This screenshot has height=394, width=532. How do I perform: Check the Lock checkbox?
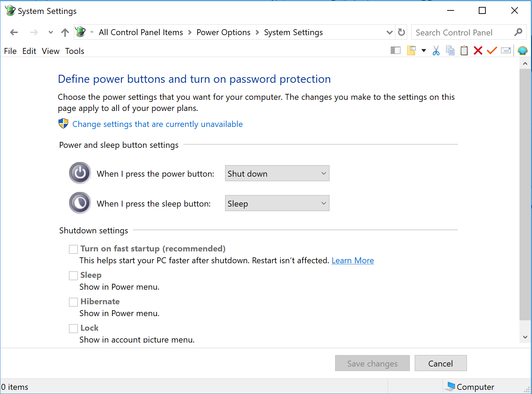point(73,329)
